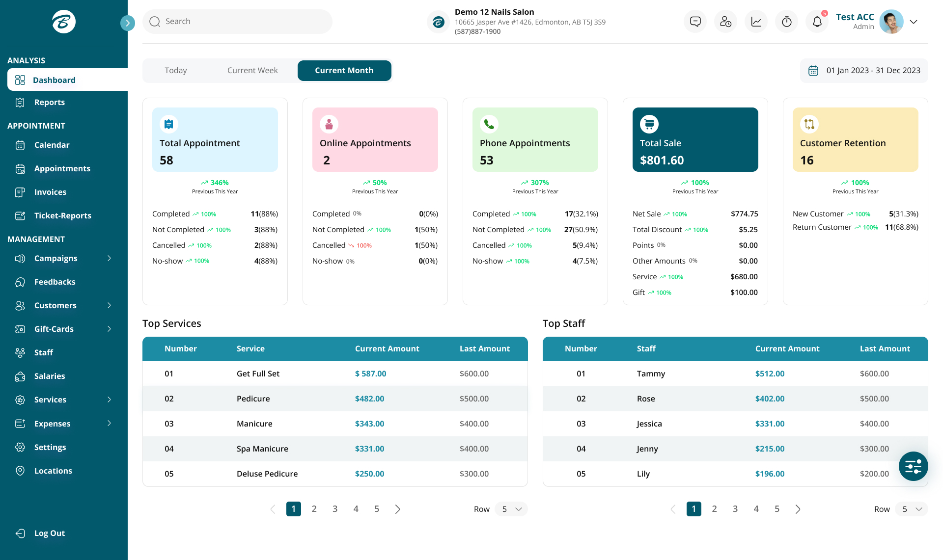This screenshot has height=560, width=943.
Task: Switch to the Current Week tab
Action: coord(252,70)
